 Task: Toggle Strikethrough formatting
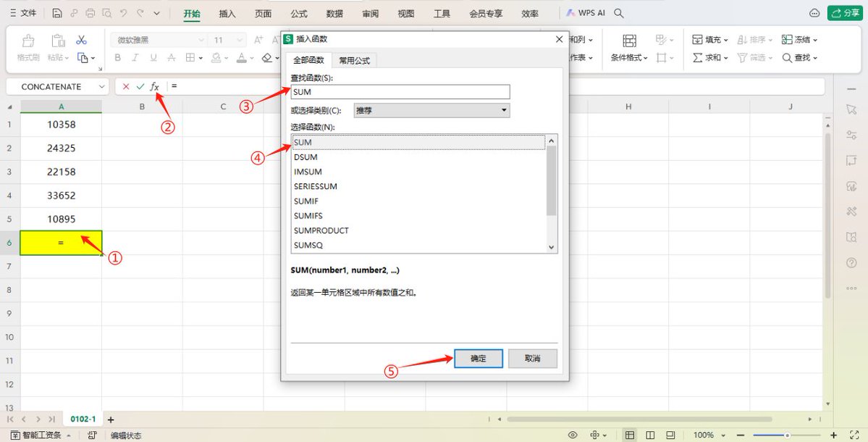point(171,57)
